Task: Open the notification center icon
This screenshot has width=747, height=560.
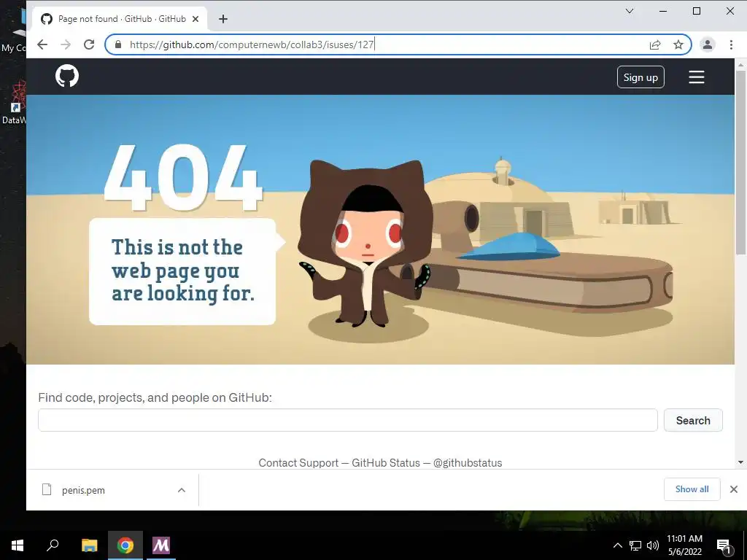Action: [724, 545]
